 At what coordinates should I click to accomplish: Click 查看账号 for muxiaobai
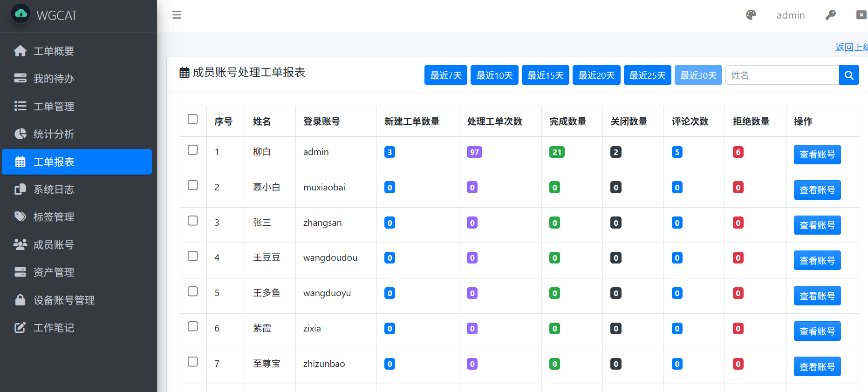[x=817, y=190]
